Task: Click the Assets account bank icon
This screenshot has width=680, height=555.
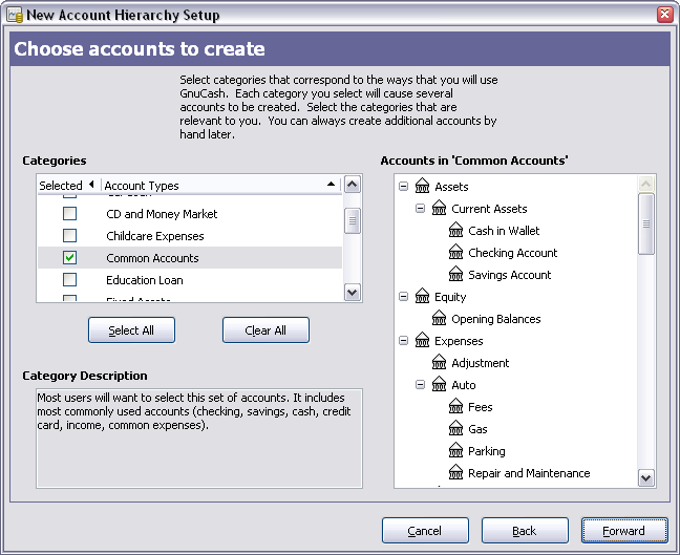Action: coord(422,186)
